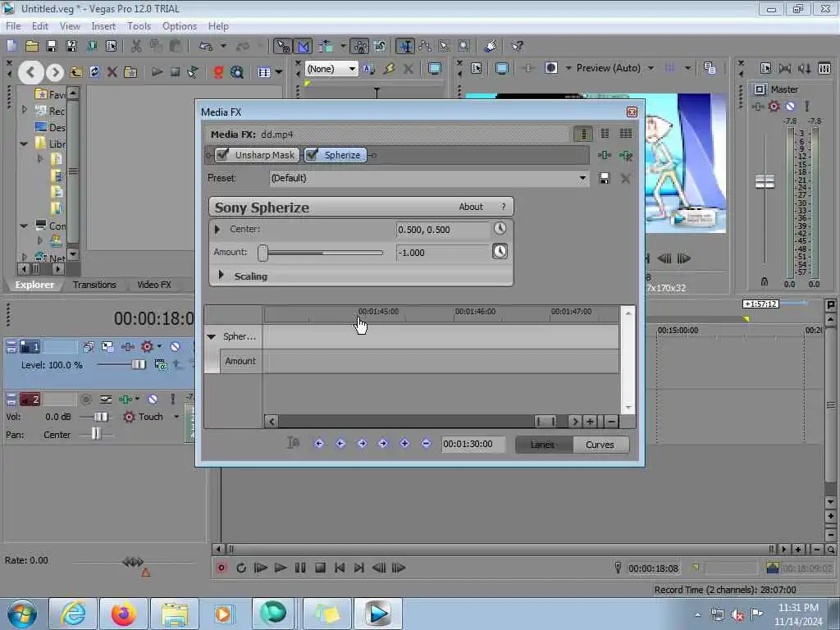Click the Delete keyframe minus diamond button

[426, 444]
